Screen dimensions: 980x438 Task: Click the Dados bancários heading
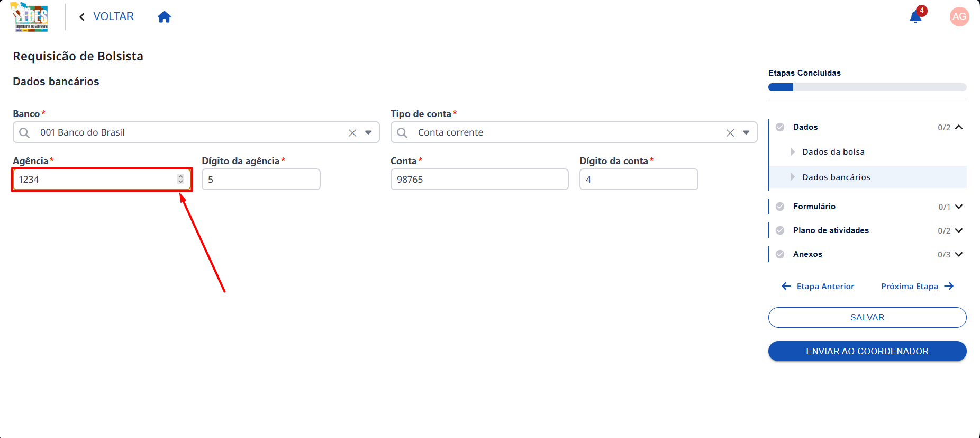(56, 82)
